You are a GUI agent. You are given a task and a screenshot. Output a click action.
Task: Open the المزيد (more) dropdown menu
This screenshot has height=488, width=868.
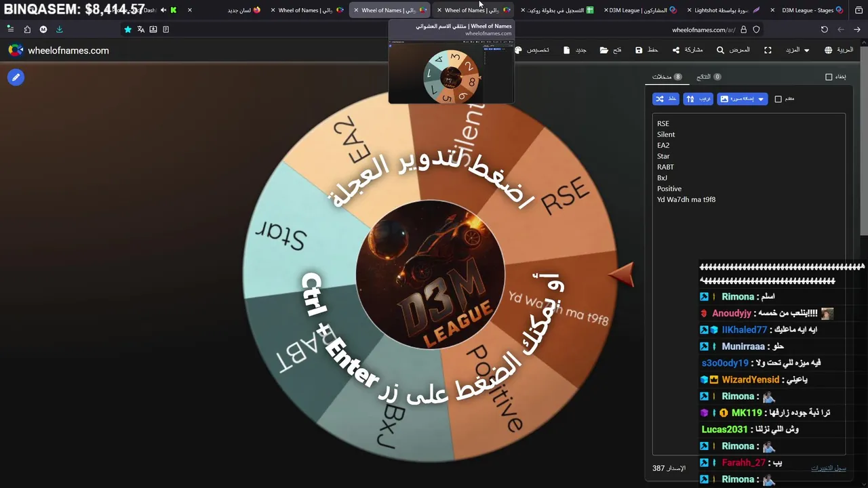[797, 50]
